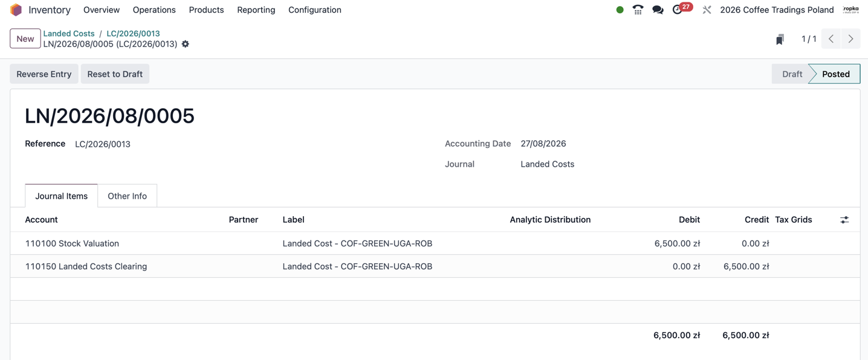The width and height of the screenshot is (868, 360).
Task: Open company switcher 2026 Coffee Tradings Poland
Action: pos(777,10)
